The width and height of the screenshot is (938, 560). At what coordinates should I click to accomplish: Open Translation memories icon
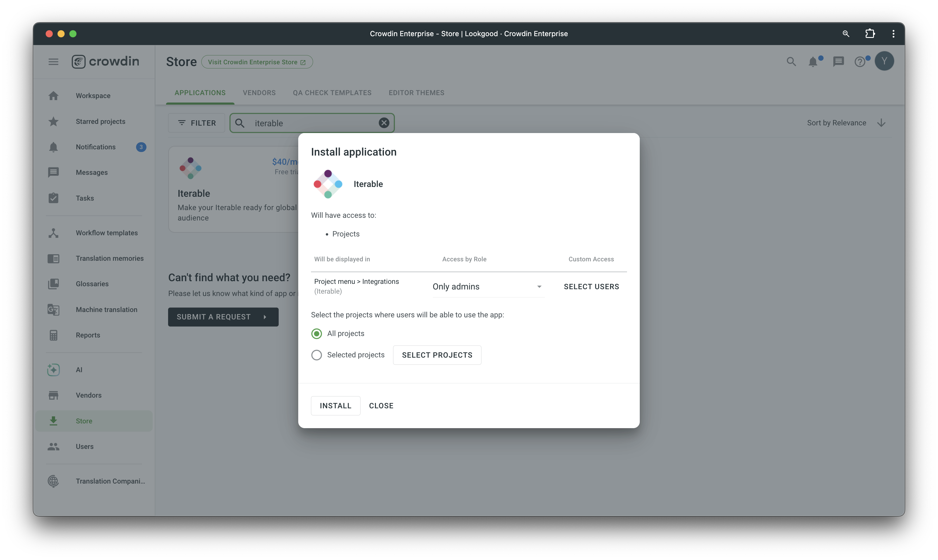pos(53,258)
